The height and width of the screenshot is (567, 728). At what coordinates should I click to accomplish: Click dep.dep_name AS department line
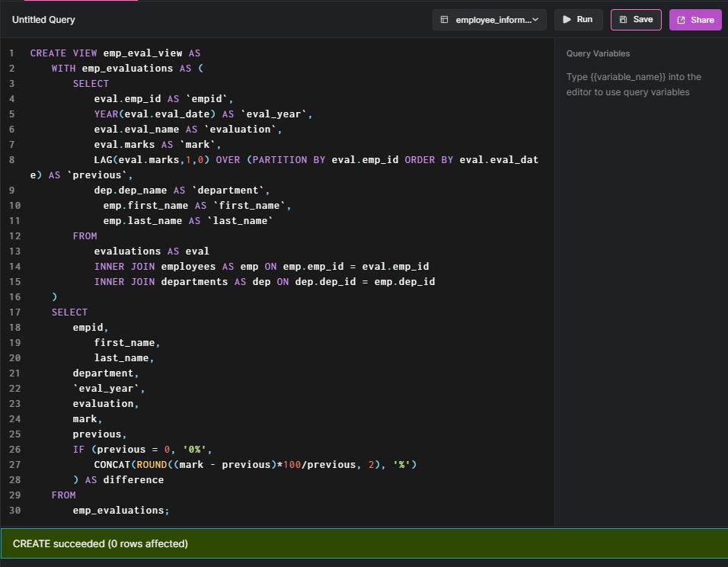[181, 190]
